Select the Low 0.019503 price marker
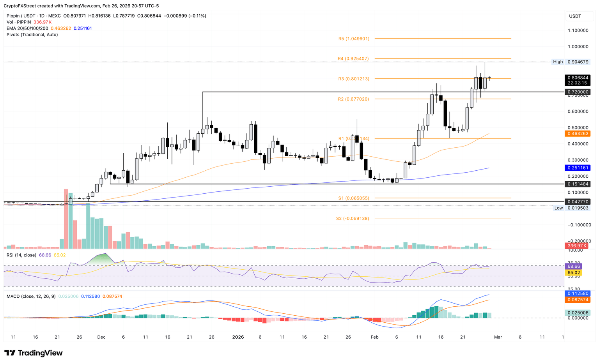Screen dimensions: 599x364 click(x=571, y=208)
